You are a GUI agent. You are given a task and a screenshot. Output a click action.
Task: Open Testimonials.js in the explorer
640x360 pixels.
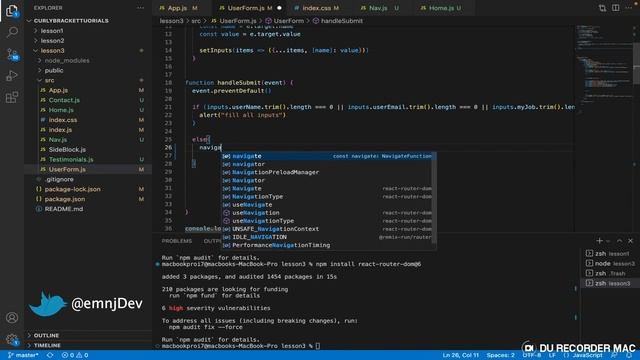click(71, 159)
